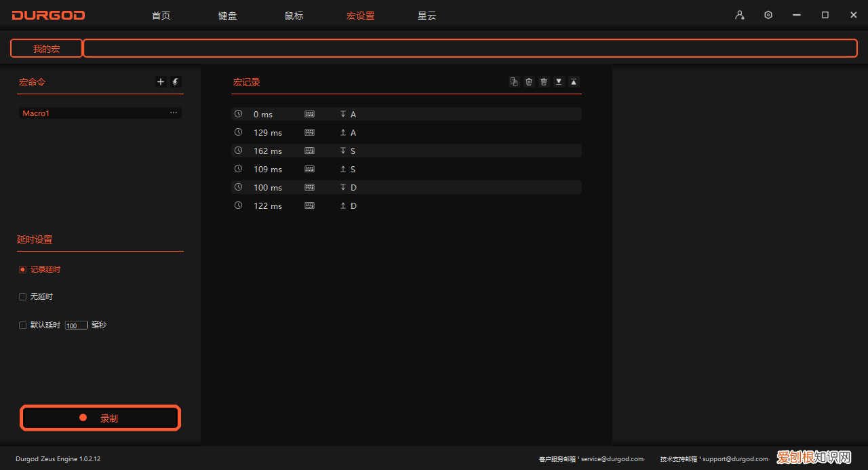
Task: Open the 星云 menu item
Action: pos(427,15)
